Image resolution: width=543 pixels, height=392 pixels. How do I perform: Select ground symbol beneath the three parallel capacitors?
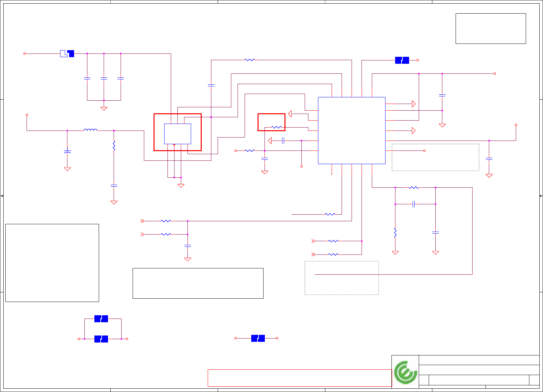click(104, 108)
